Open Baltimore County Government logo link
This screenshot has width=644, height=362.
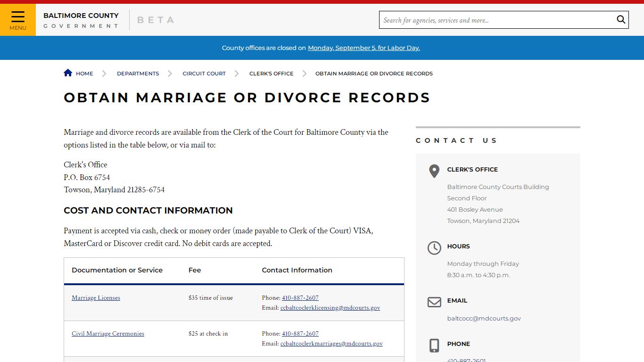81,20
